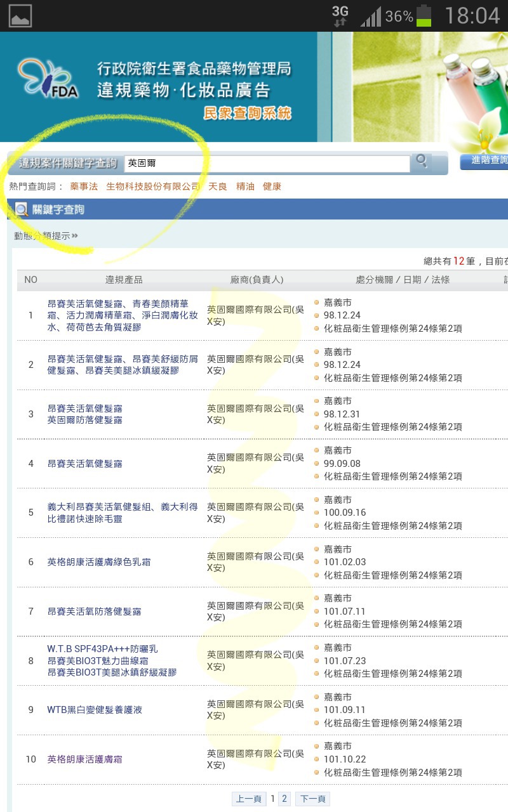Viewport: 508px width, 812px height.
Task: Open row 7 product 昂賽芙活氧防落健髮霜
Action: point(95,612)
